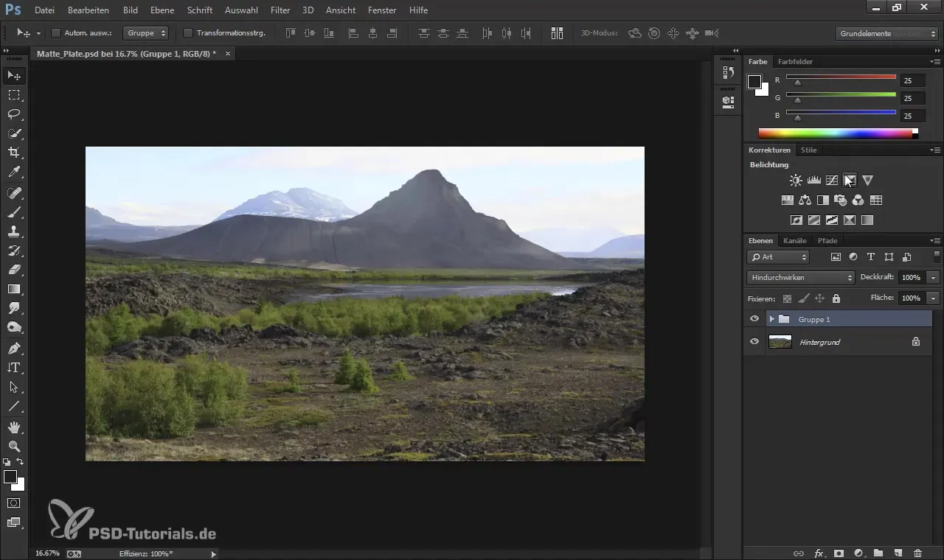Screen dimensions: 944x560
Task: Open the Bearbeiten menu
Action: pos(88,10)
